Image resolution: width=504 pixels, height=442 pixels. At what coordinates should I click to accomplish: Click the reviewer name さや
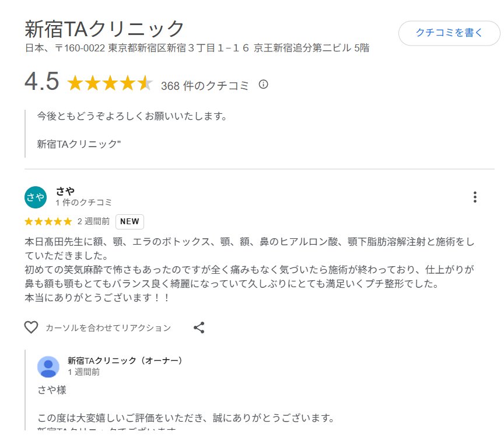65,191
